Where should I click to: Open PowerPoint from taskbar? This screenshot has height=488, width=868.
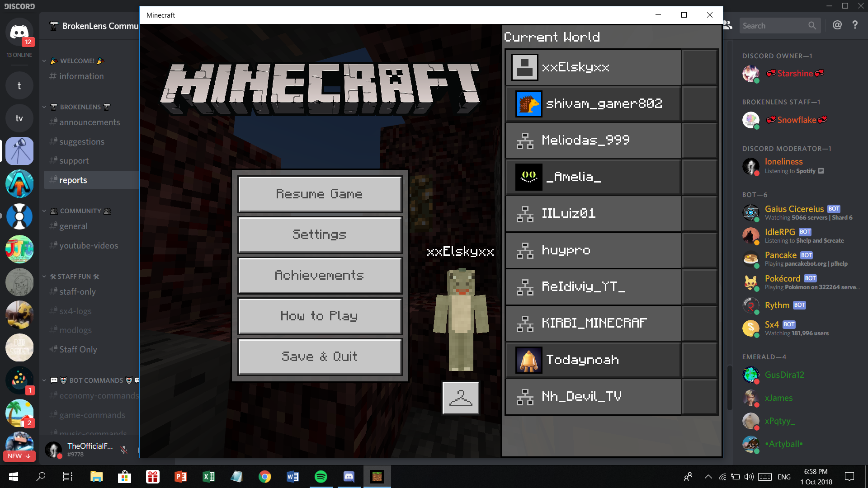click(180, 477)
